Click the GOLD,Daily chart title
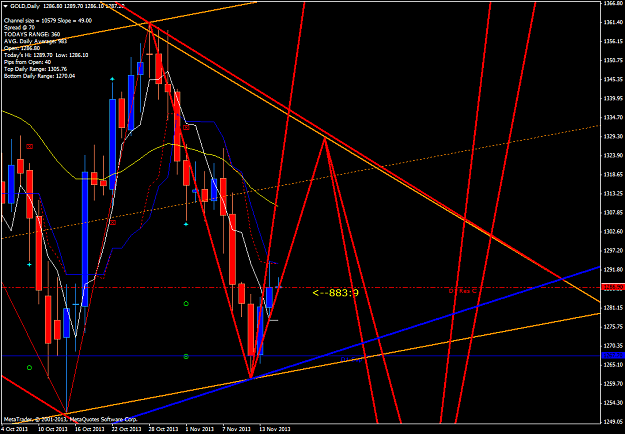Screen dimensions: 625x434 pyautogui.click(x=24, y=6)
